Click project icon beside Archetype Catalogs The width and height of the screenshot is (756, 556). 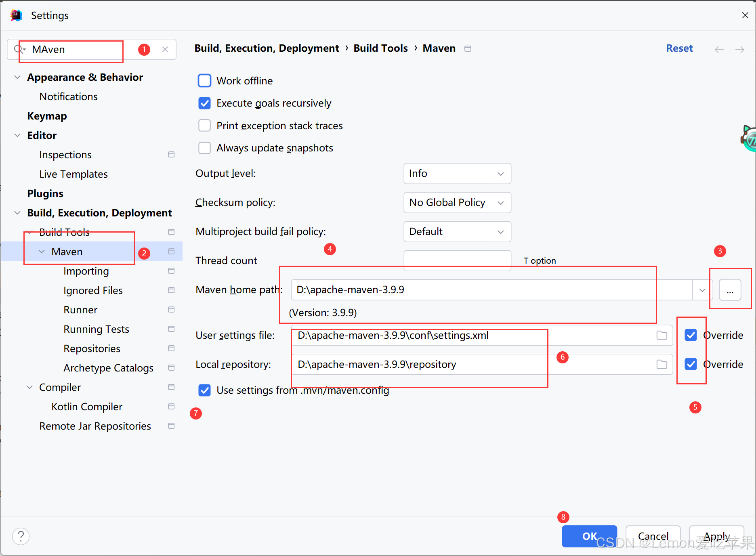[171, 368]
